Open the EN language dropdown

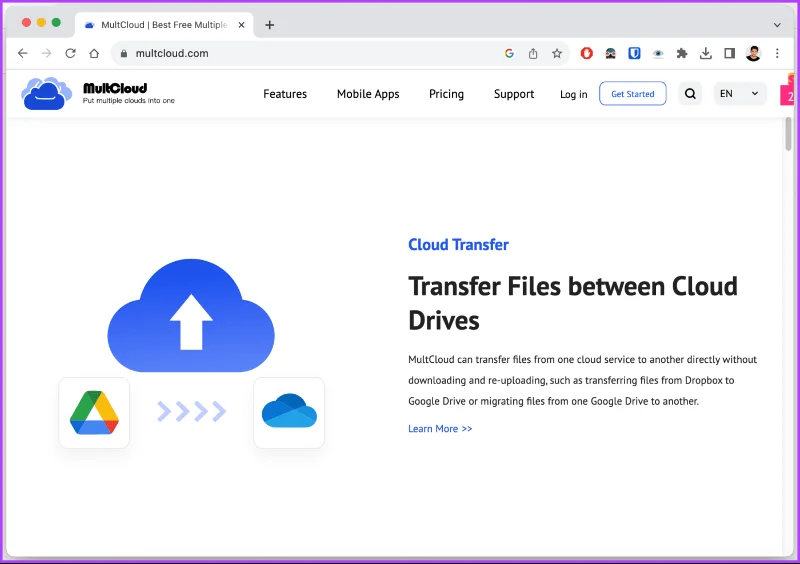[x=740, y=93]
